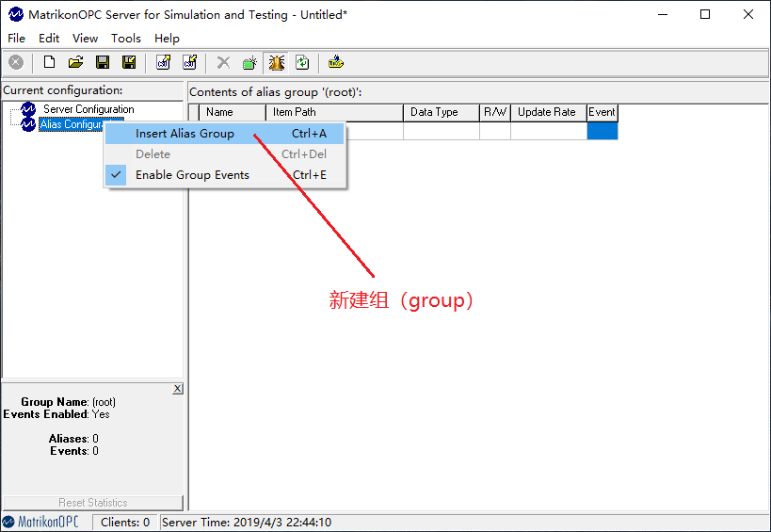The image size is (771, 532).
Task: Click the Alias Configuration tree node icon
Action: click(x=28, y=124)
